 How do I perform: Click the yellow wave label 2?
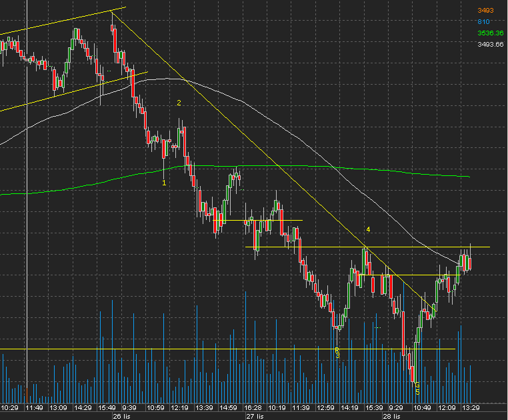click(x=179, y=103)
